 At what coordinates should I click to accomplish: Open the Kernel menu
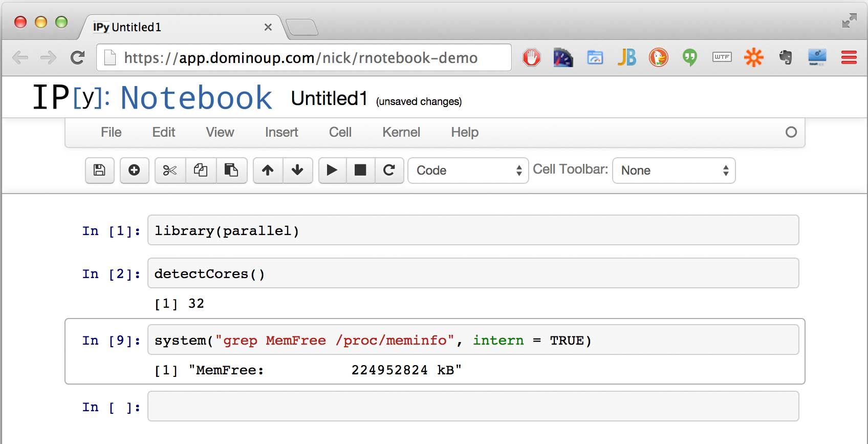coord(401,132)
